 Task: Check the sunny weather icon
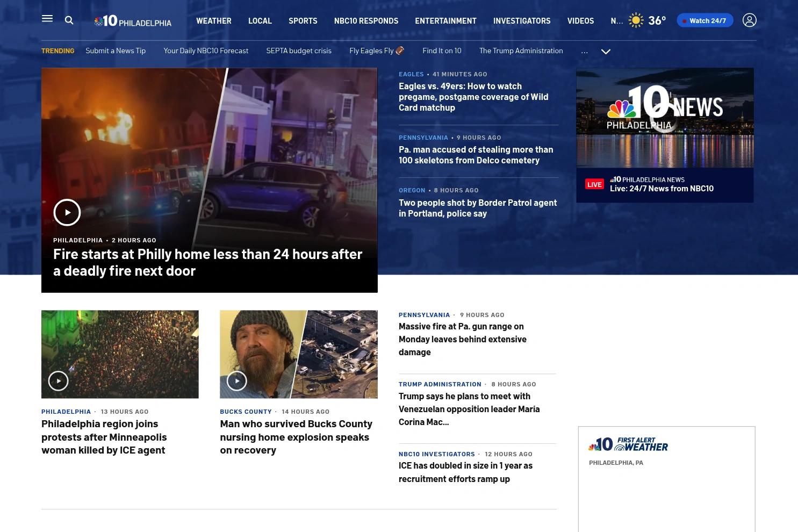pos(636,20)
